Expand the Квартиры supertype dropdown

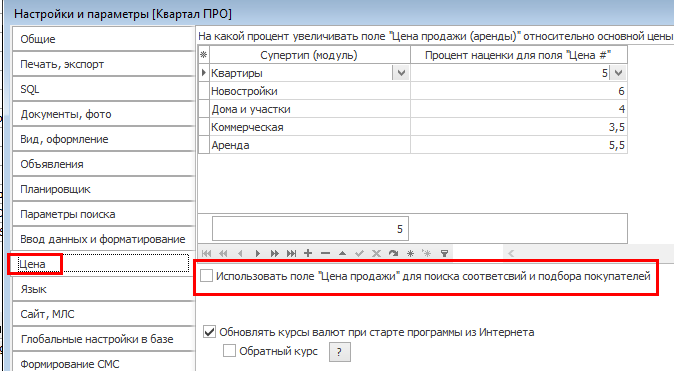click(x=401, y=73)
